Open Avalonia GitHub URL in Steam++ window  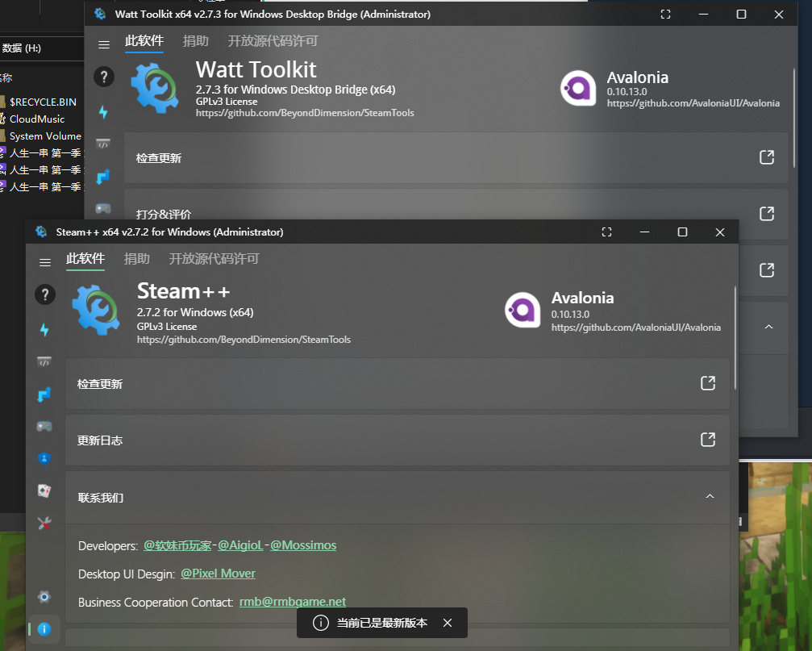coord(636,328)
